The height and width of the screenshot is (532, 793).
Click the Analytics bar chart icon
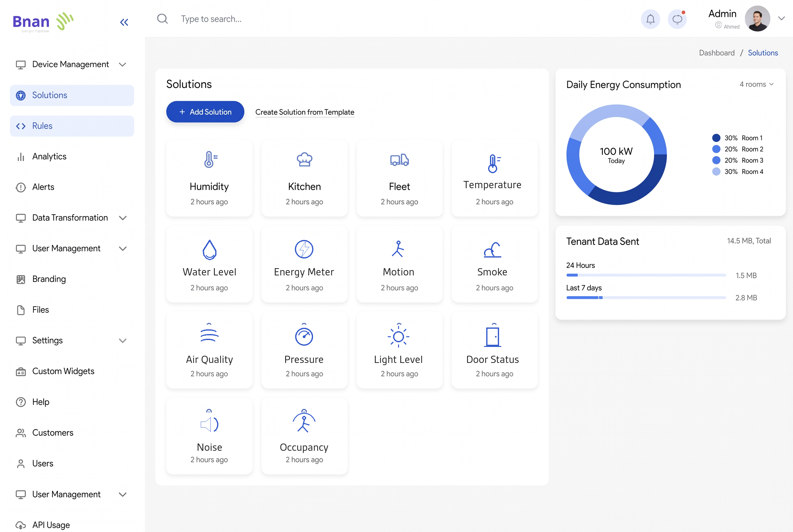point(21,157)
